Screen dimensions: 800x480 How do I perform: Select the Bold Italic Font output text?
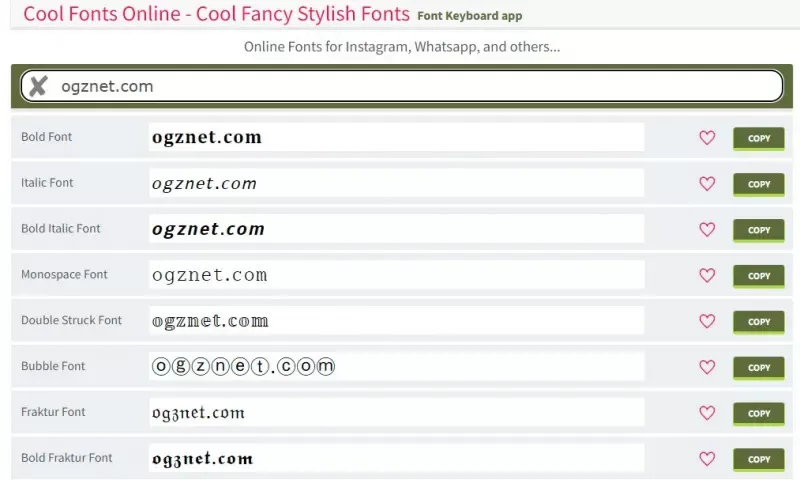[x=396, y=229]
